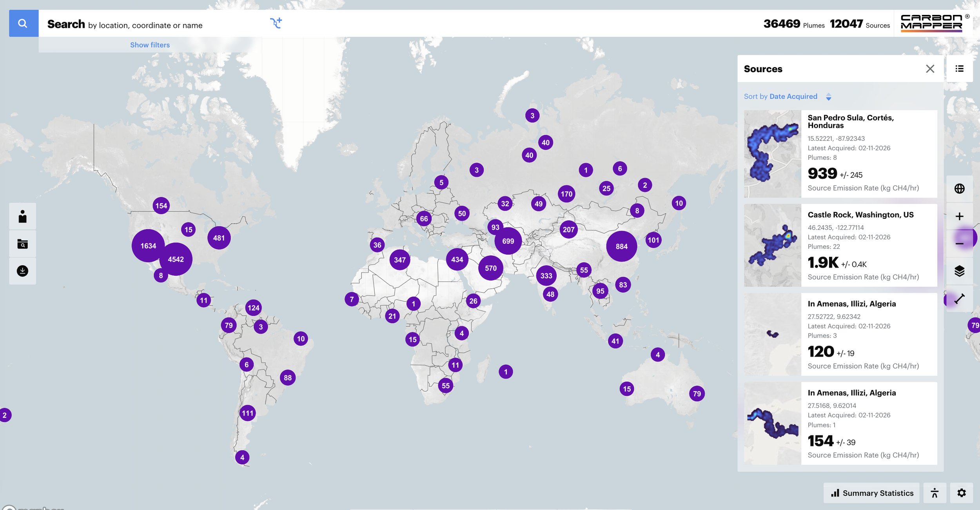Click the 4542 plume cluster marker
980x510 pixels.
176,259
